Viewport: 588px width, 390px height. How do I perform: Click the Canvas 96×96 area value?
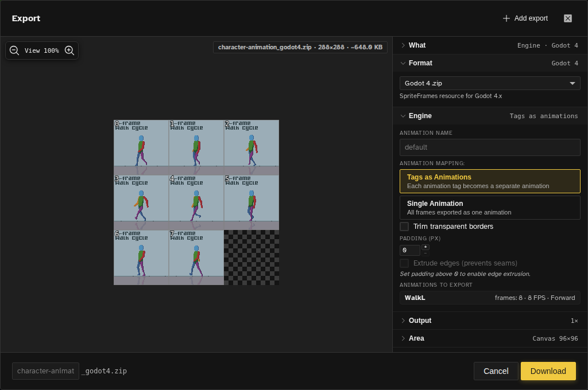[555, 339]
